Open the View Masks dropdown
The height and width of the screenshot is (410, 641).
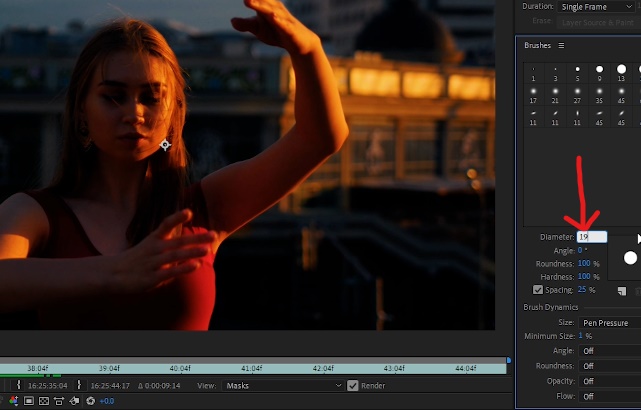click(x=282, y=385)
